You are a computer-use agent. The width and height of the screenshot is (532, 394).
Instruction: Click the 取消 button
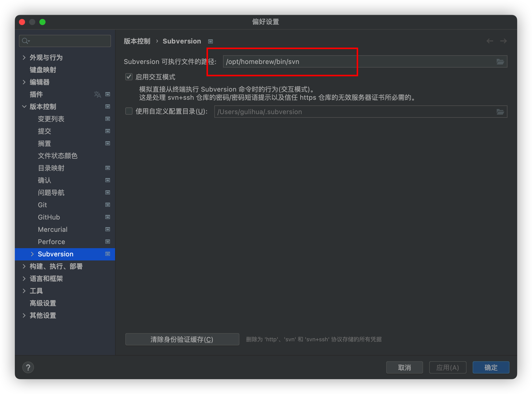point(404,367)
